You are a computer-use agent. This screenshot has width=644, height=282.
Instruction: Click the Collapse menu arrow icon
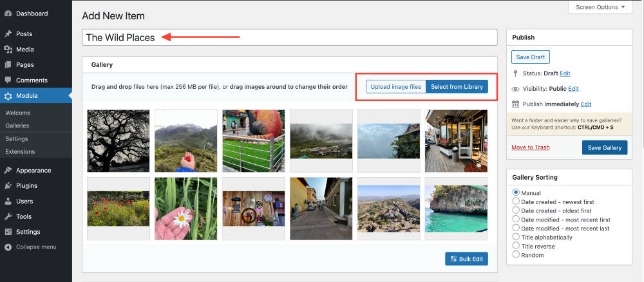click(x=8, y=247)
